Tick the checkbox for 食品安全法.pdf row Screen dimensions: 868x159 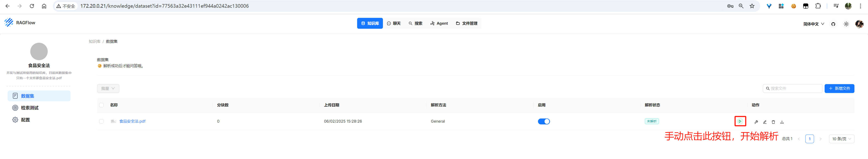101,121
